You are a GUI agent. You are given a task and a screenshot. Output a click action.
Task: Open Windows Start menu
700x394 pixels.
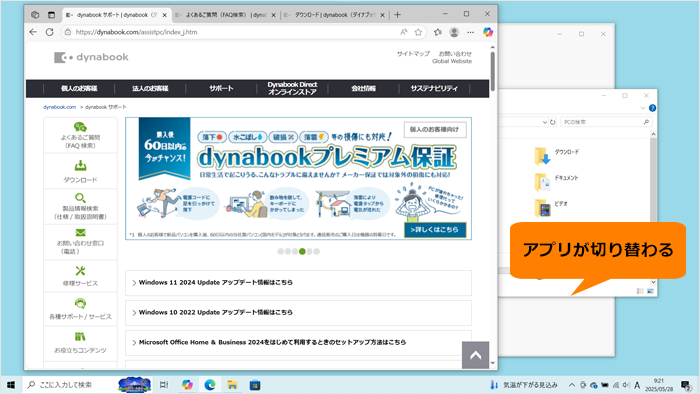point(11,385)
